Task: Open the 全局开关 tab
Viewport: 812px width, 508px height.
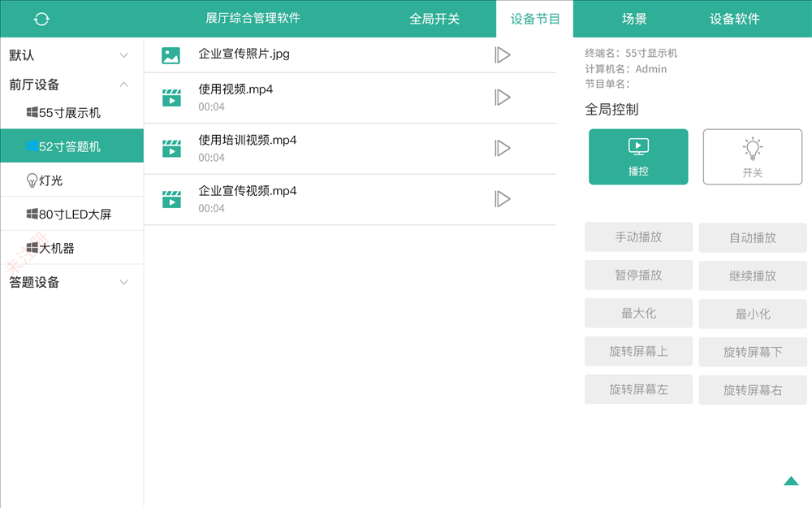Action: coord(434,20)
